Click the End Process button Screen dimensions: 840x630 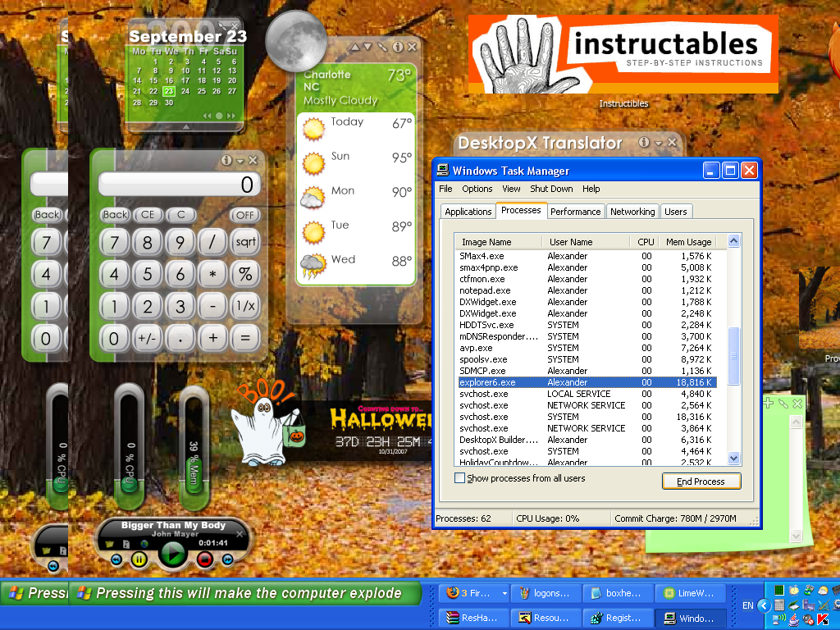[701, 482]
